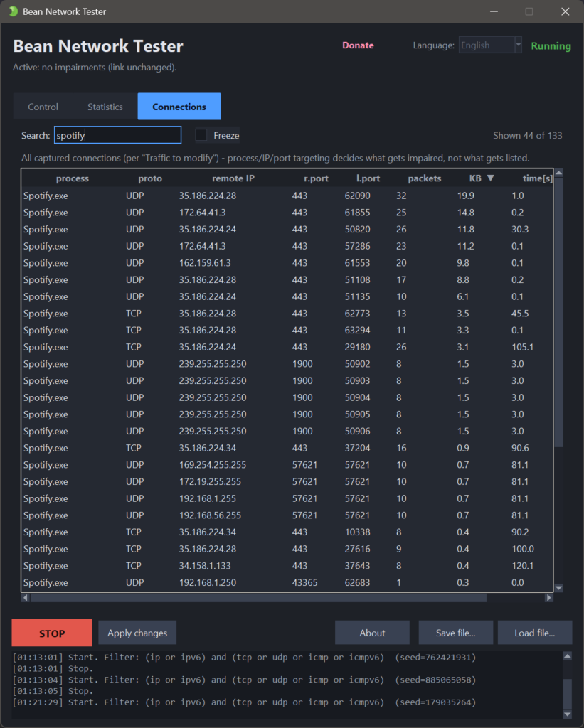
Task: Click the table vertical scrollbar thumb
Action: coord(559,312)
